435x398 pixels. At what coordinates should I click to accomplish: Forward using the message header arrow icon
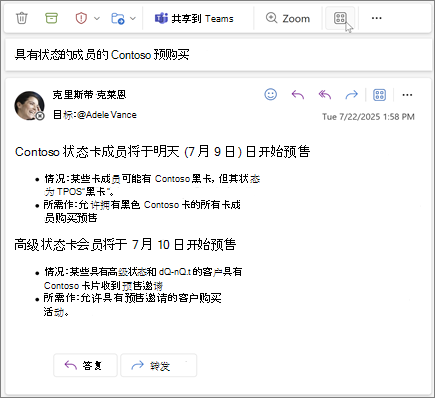tap(351, 95)
